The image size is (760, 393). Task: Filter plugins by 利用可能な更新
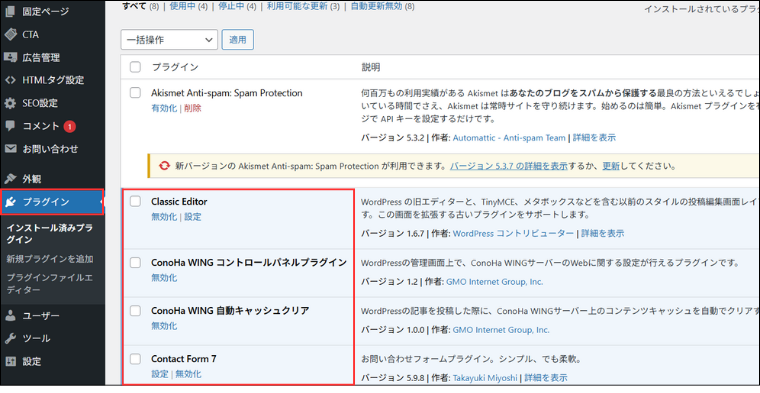(297, 6)
